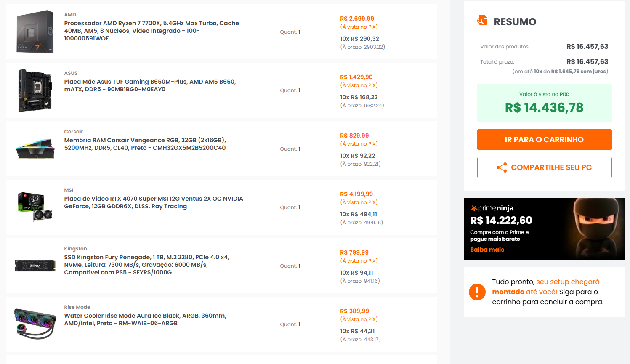Click the seu setup chegará montado text

tap(546, 287)
